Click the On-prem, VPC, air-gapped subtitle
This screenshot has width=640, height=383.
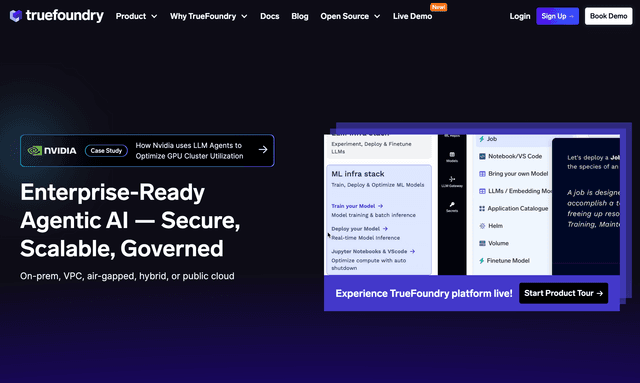(x=127, y=276)
